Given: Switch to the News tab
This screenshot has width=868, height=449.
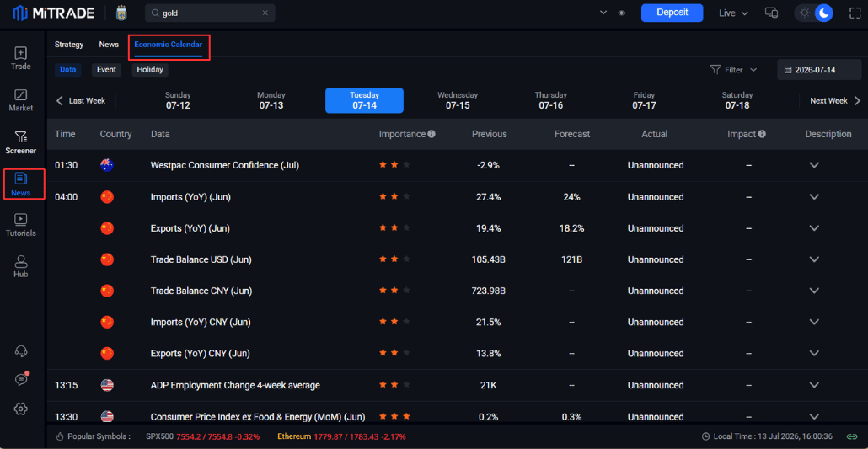Looking at the screenshot, I should [x=109, y=45].
